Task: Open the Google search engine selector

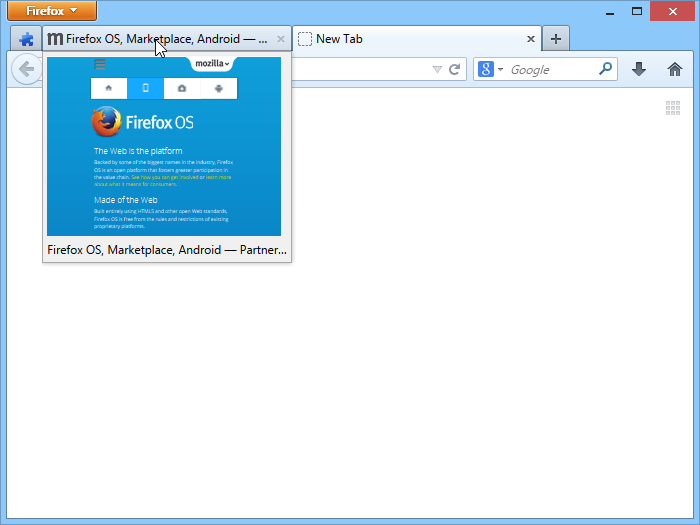Action: [490, 70]
